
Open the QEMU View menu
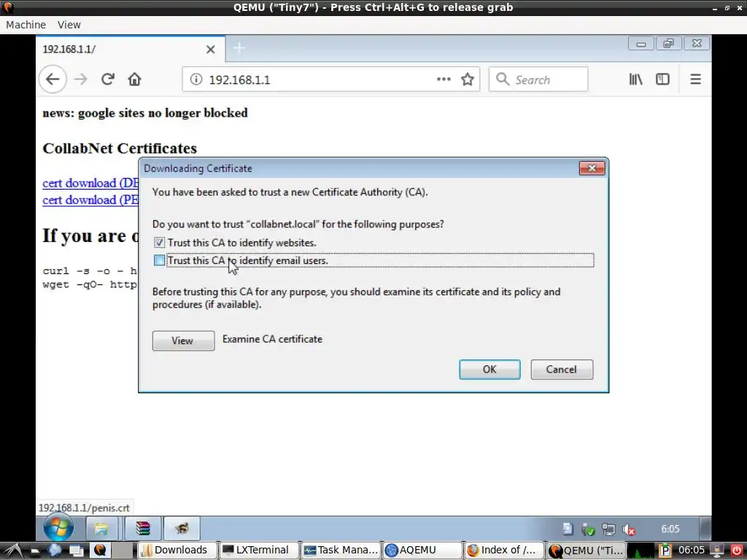(69, 25)
